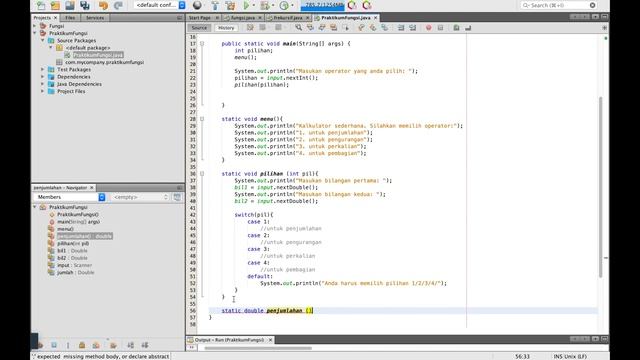
Task: Select main(String[] args) in Navigator
Action: pyautogui.click(x=78, y=222)
